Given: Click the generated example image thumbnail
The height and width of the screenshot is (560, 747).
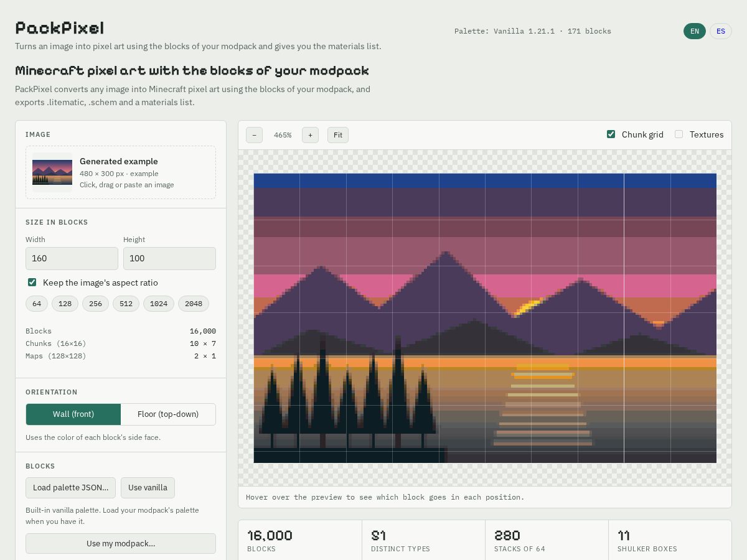Looking at the screenshot, I should pyautogui.click(x=52, y=172).
